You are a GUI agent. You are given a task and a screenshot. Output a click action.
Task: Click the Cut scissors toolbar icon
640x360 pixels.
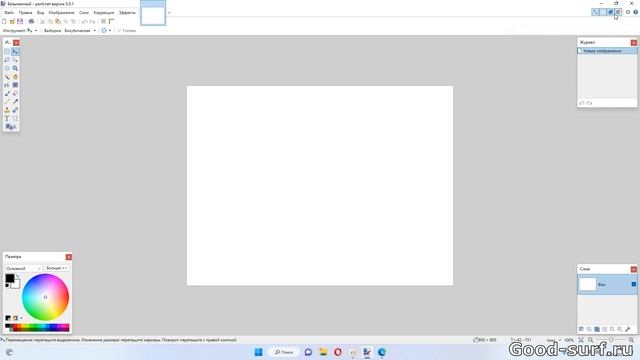pyautogui.click(x=42, y=21)
